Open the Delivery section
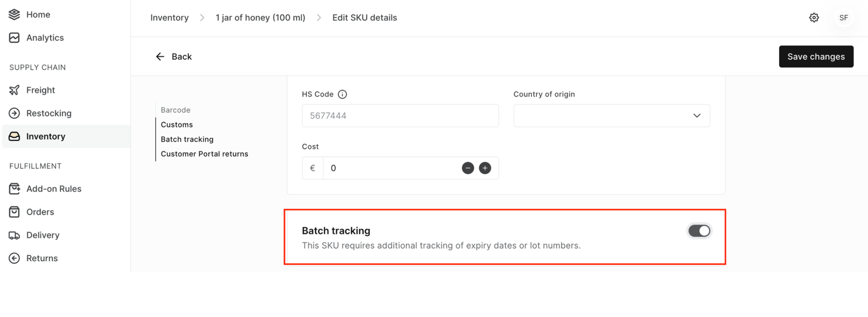The height and width of the screenshot is (317, 868). click(43, 235)
